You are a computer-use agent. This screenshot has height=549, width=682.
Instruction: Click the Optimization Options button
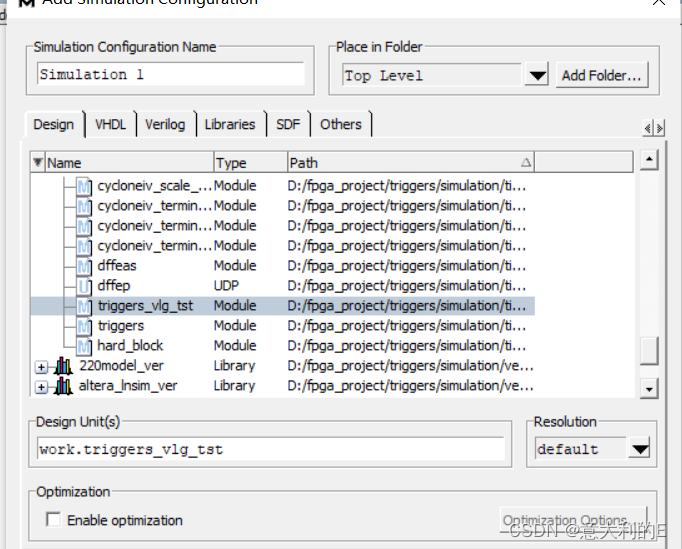click(x=573, y=520)
